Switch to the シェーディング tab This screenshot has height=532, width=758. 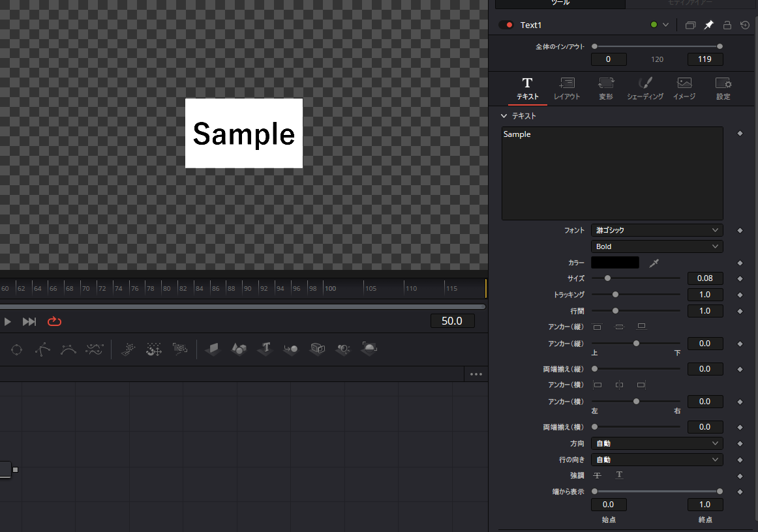pos(645,89)
